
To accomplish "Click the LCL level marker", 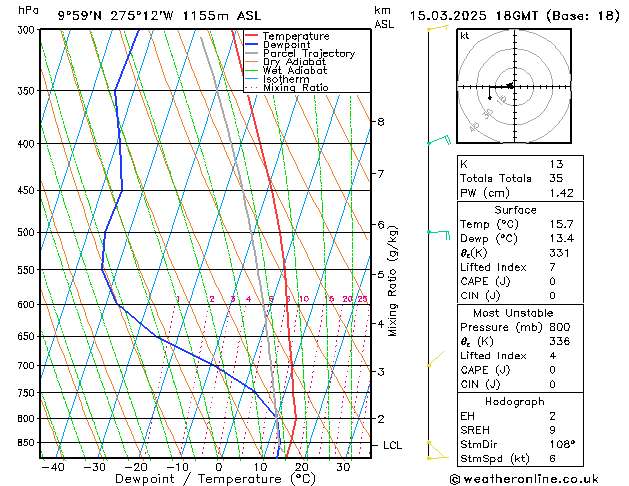I will click(391, 445).
